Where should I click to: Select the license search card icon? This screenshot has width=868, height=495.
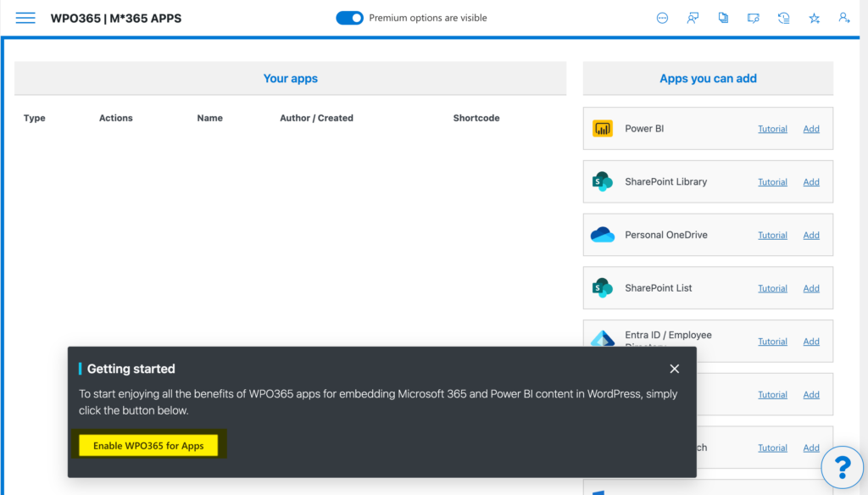753,17
